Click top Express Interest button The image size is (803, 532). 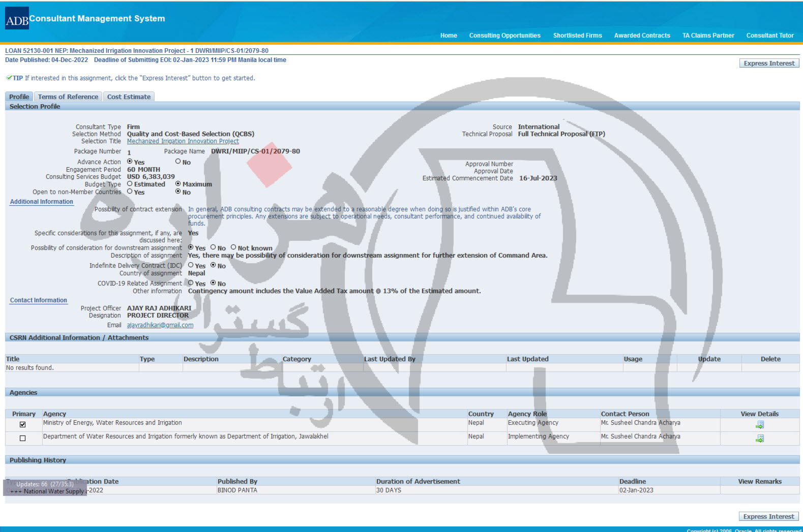[769, 64]
